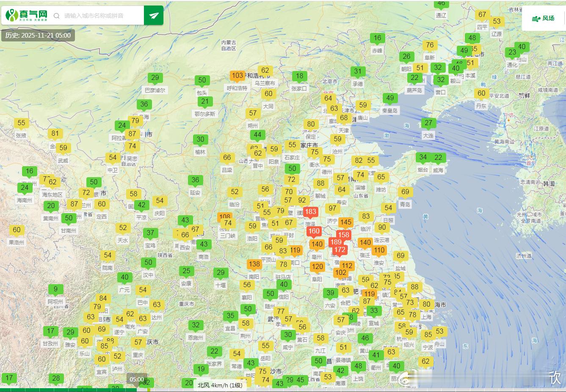Select the orange 138 marker for 南阳
The image size is (566, 392).
click(x=254, y=264)
